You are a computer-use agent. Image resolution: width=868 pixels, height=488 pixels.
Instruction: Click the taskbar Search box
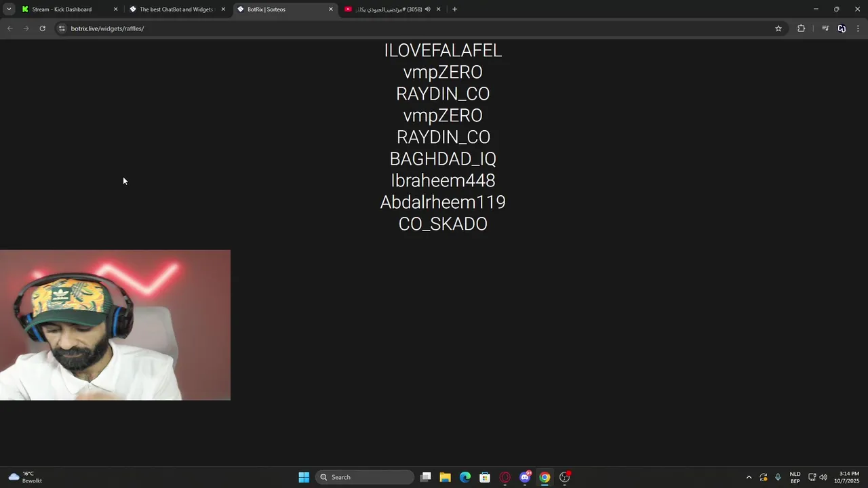pos(365,477)
